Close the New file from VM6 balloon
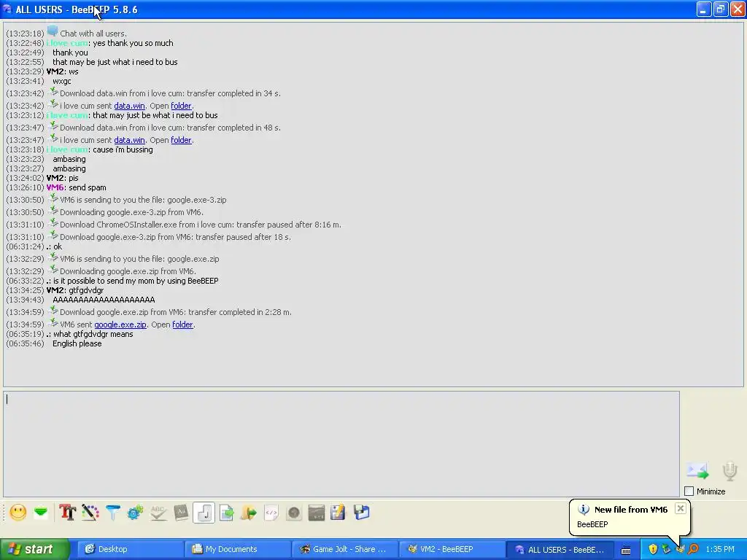747x560 pixels. point(681,508)
